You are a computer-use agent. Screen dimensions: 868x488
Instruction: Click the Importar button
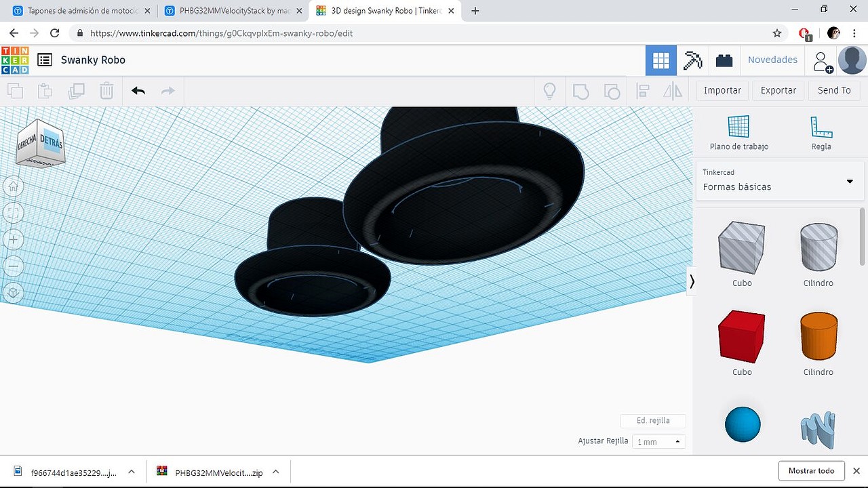click(x=722, y=91)
